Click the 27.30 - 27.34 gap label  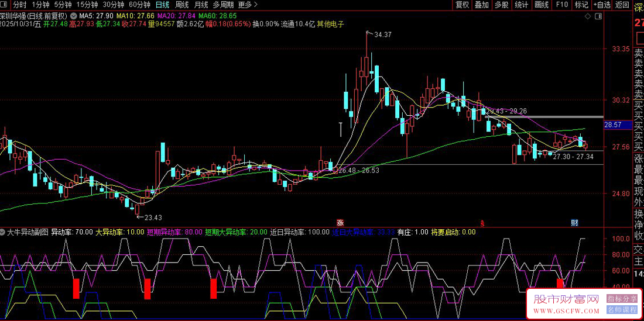click(573, 157)
